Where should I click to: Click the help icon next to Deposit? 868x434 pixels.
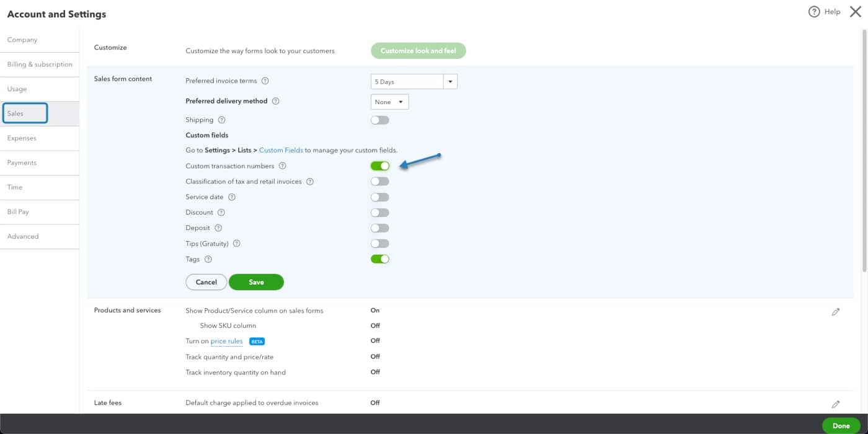click(218, 228)
